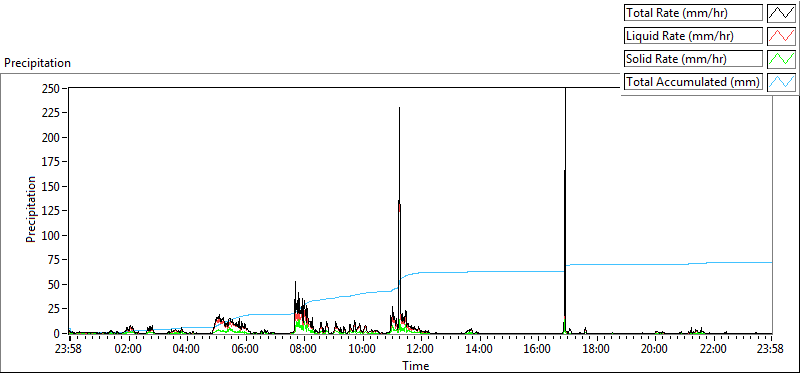
Task: Click the Liquid Rate red plot icon
Action: (782, 35)
